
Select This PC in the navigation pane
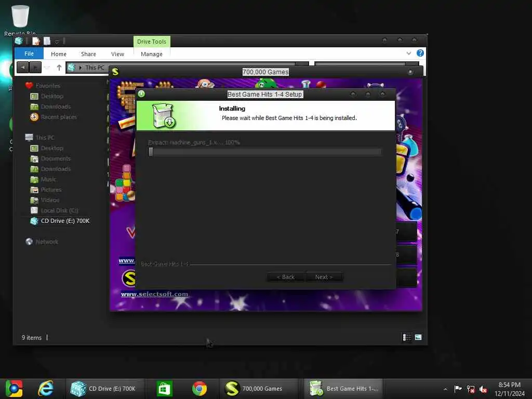pos(45,138)
